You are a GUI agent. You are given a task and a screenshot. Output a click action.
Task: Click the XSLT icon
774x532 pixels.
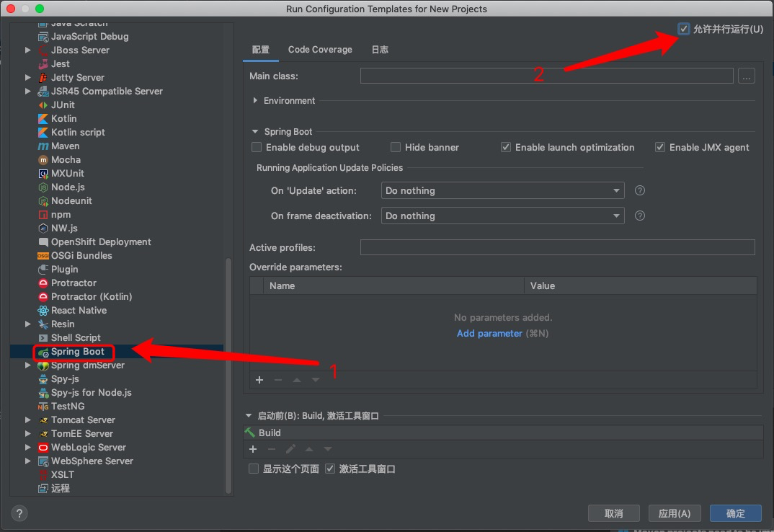[x=43, y=475]
